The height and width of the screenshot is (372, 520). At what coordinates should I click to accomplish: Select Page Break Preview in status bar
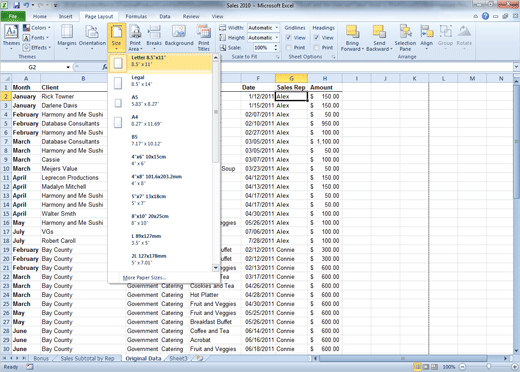coord(435,367)
